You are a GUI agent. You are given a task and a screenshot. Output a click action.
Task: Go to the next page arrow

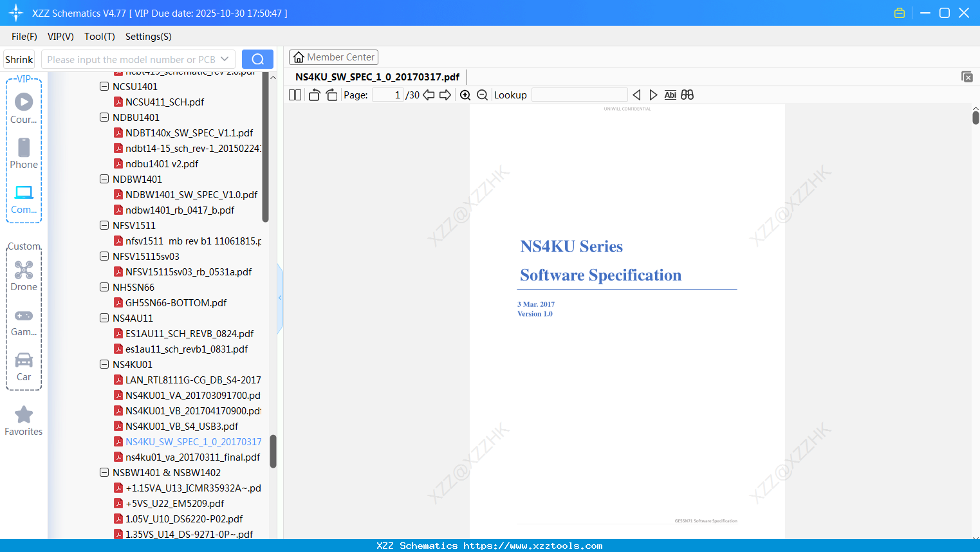point(445,95)
